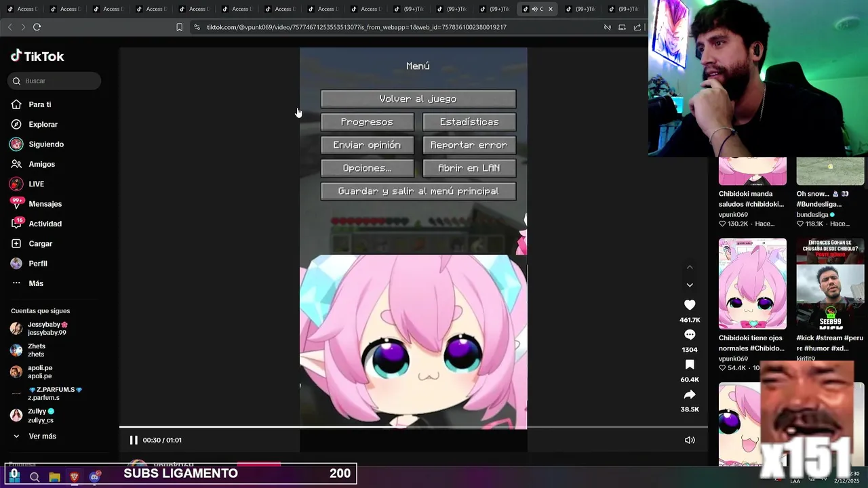Screen dimensions: 868x488
Task: Mute the active tab's audio icon
Action: 534,9
